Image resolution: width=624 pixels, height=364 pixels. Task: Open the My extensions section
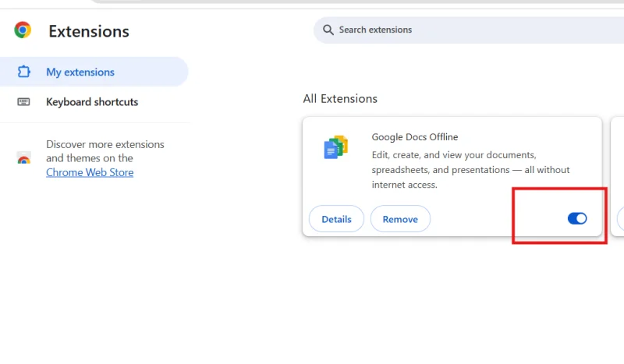[94, 72]
